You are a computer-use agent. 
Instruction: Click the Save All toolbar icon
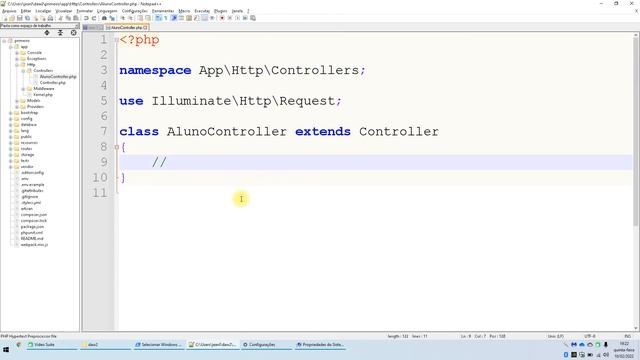coord(27,18)
